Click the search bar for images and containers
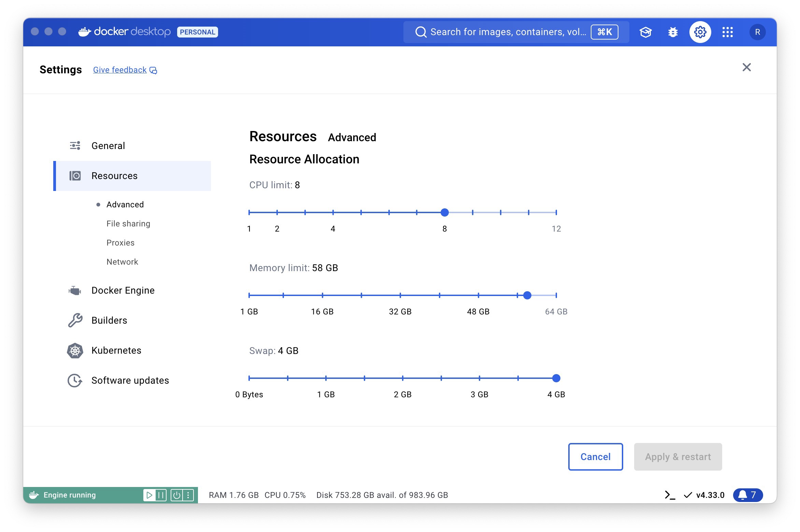Viewport: 800px width, 532px height. click(x=507, y=31)
